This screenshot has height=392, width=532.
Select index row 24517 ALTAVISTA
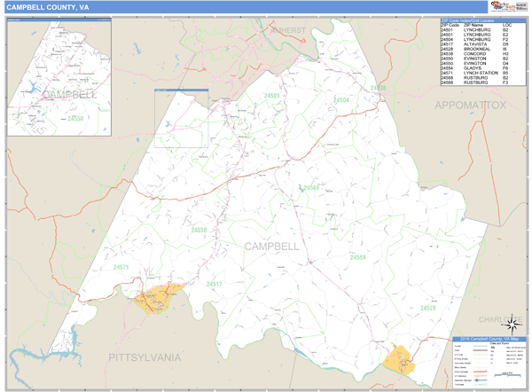click(483, 44)
